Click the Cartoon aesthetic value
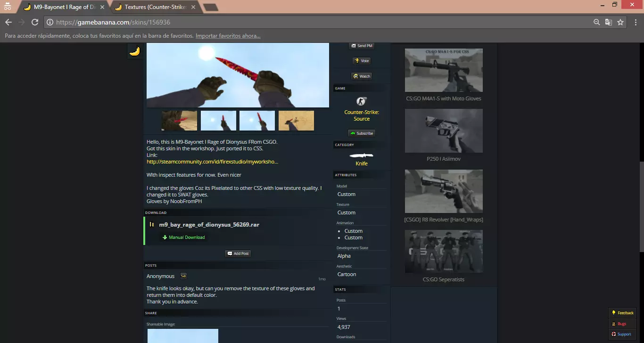 (x=347, y=274)
